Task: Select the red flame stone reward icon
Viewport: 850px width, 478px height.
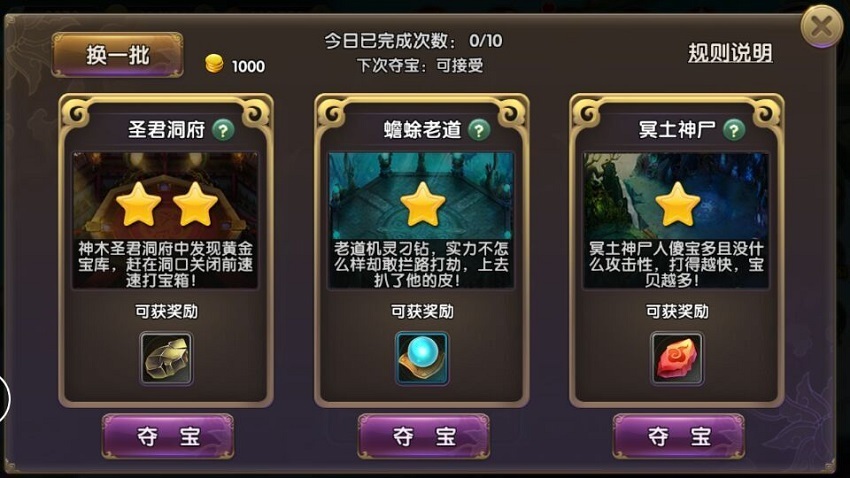Action: (677, 359)
